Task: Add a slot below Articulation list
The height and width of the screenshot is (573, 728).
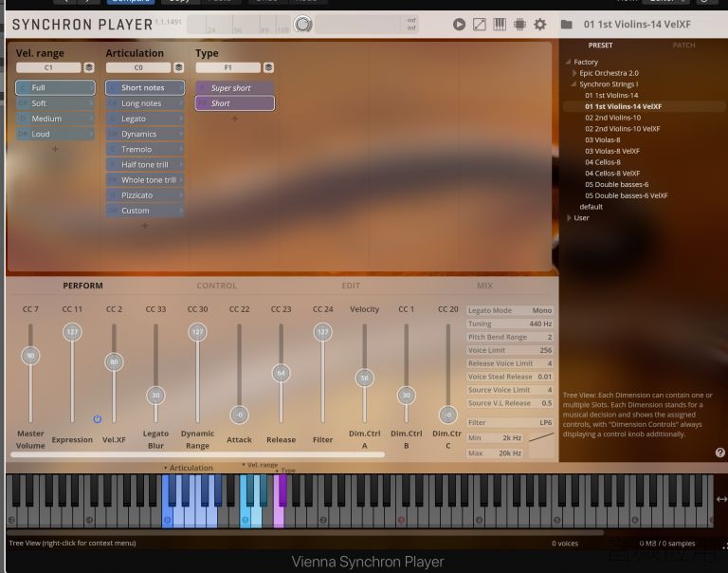Action: click(x=145, y=226)
